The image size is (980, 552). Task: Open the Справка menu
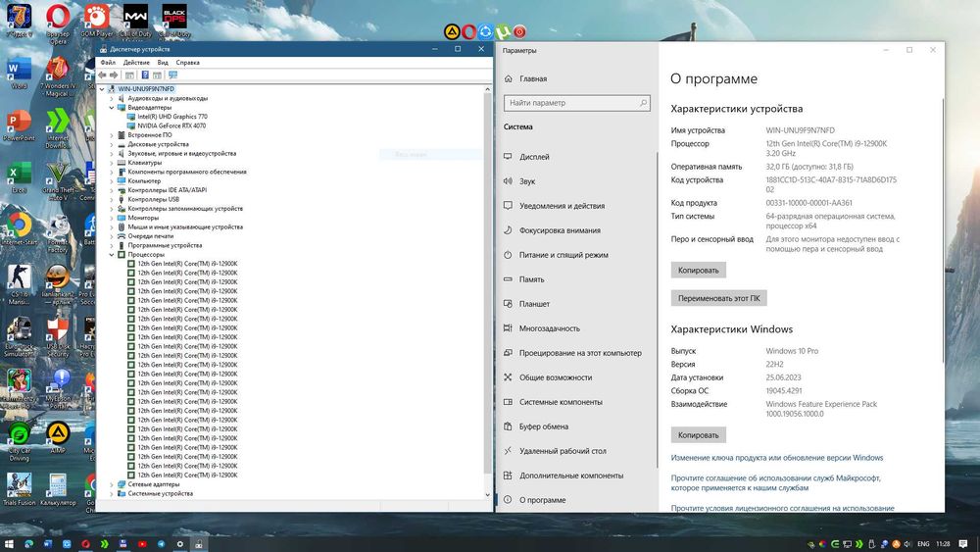click(187, 62)
